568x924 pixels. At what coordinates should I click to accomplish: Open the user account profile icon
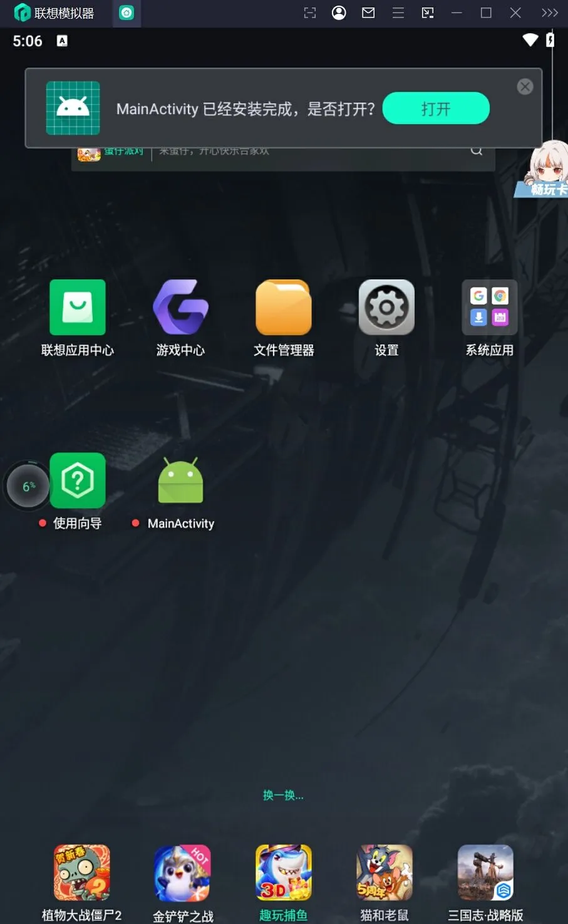point(339,13)
